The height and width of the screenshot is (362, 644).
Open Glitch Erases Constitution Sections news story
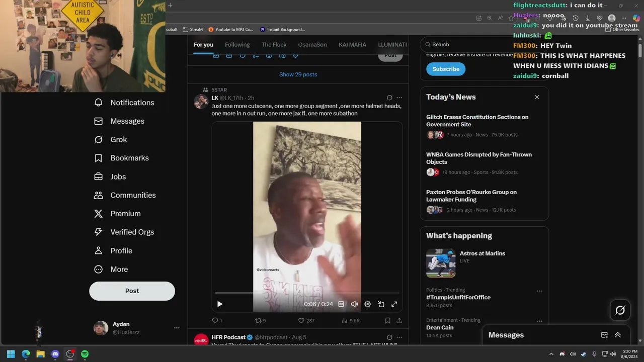point(477,121)
